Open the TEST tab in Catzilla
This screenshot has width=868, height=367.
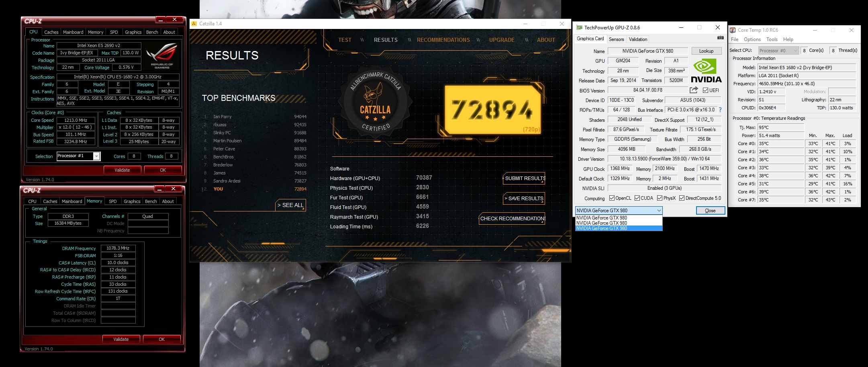click(x=345, y=40)
